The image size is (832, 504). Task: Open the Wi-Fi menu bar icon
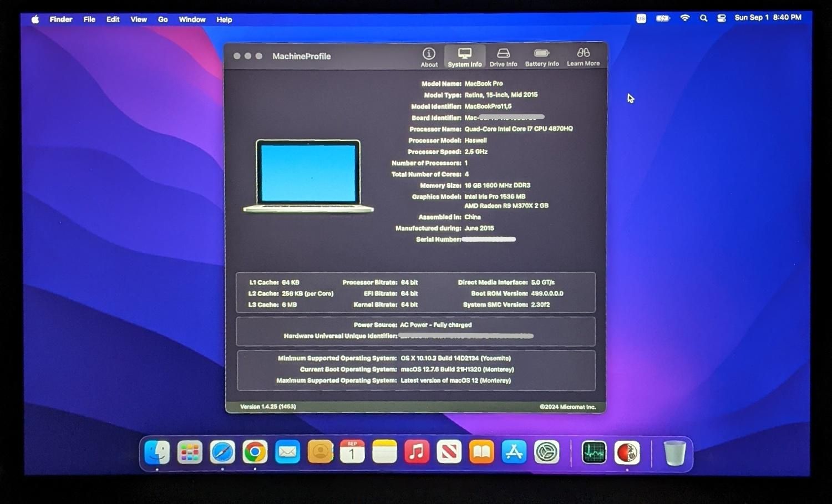pyautogui.click(x=685, y=18)
